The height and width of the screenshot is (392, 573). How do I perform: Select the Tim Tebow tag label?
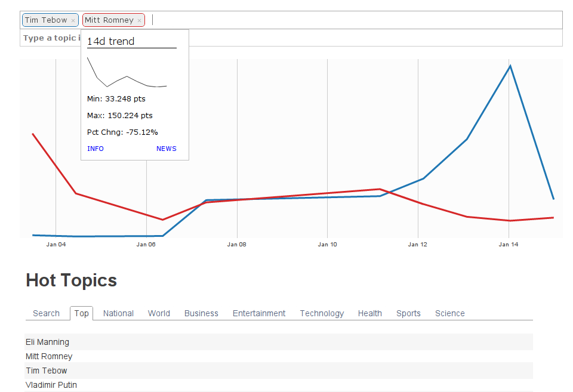pos(46,20)
